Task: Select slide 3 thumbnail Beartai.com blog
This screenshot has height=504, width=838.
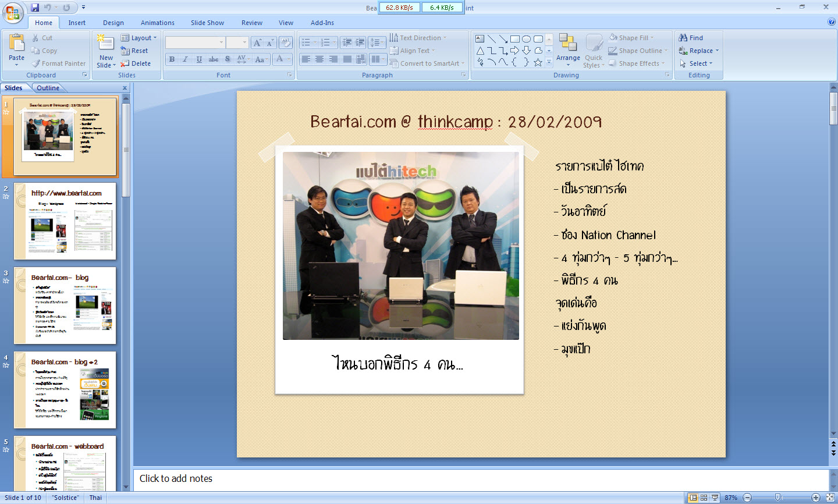Action: (65, 306)
